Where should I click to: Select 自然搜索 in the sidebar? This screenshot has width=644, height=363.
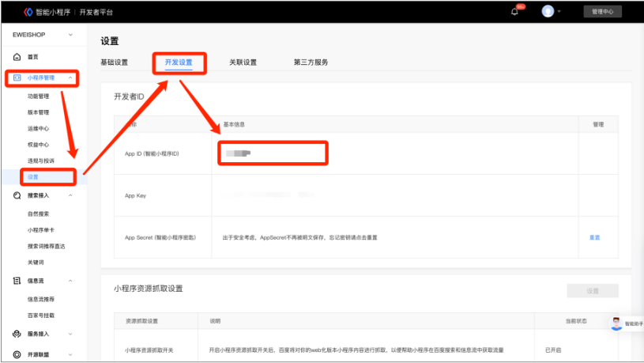tap(38, 214)
